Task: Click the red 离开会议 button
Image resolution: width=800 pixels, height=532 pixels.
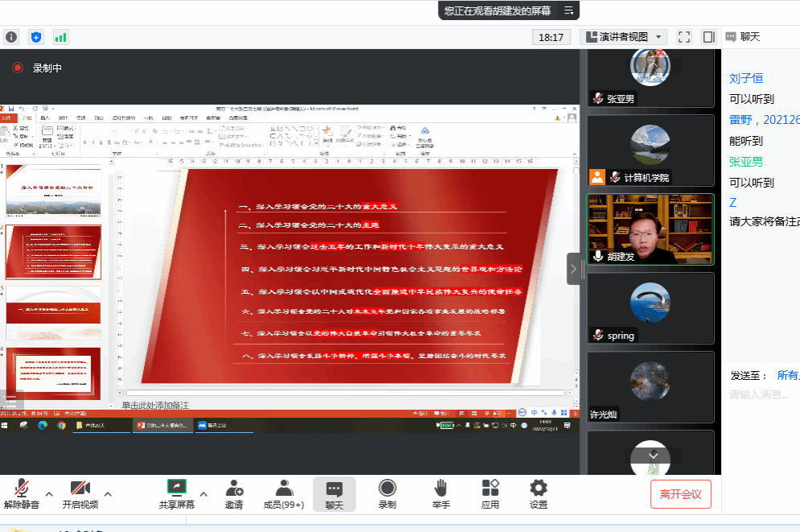Action: pos(680,494)
